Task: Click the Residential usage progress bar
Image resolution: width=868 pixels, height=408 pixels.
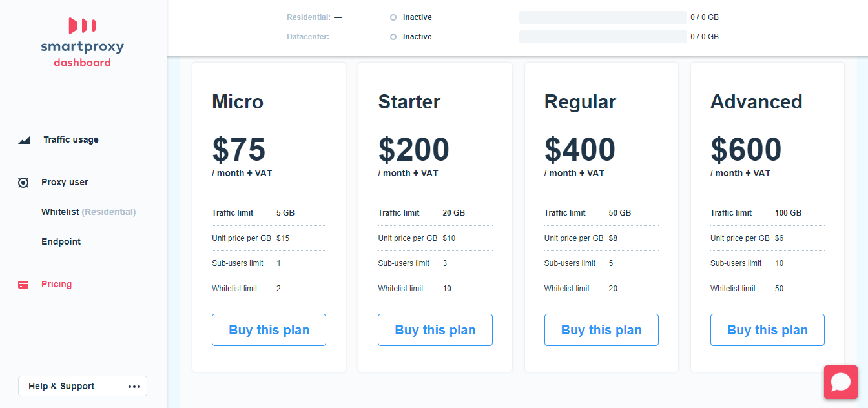Action: [x=603, y=17]
